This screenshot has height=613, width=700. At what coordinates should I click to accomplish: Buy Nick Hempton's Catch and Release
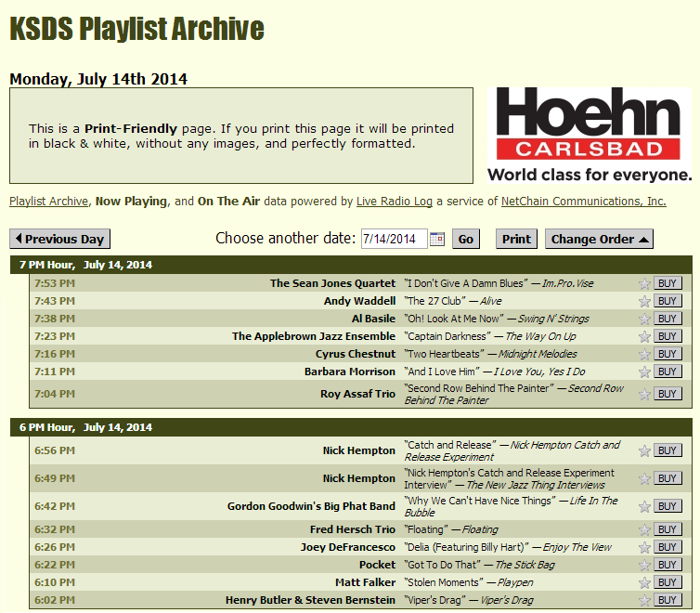pos(668,450)
